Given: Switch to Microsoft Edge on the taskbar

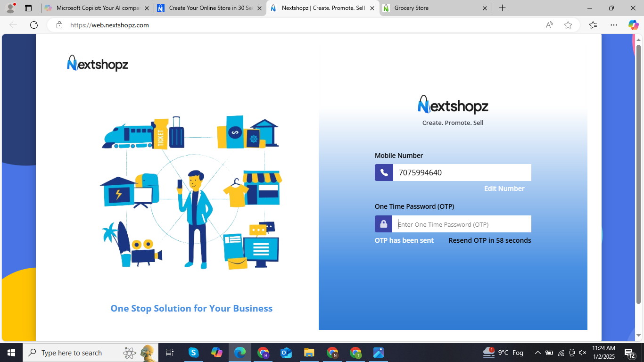Looking at the screenshot, I should [x=240, y=353].
